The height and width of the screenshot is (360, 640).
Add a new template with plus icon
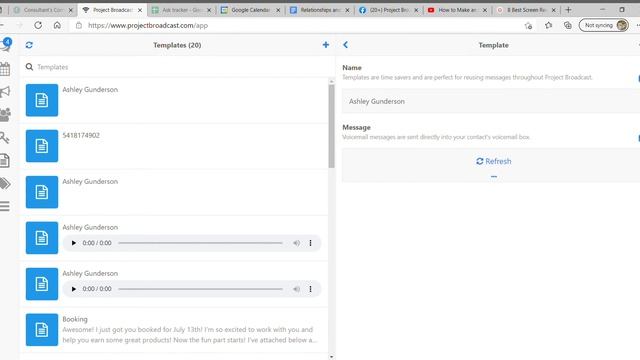click(x=326, y=44)
